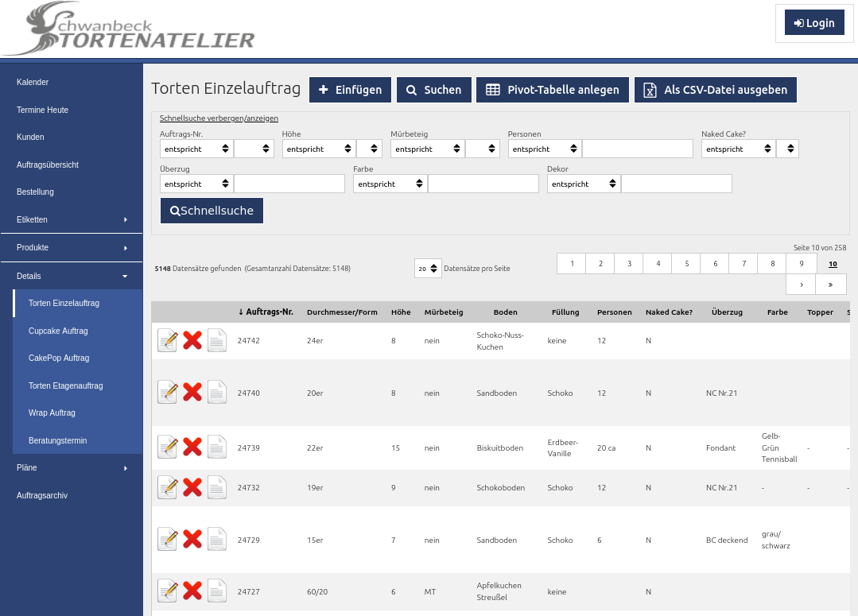
Task: Click the Personen filter text field
Action: click(x=637, y=149)
